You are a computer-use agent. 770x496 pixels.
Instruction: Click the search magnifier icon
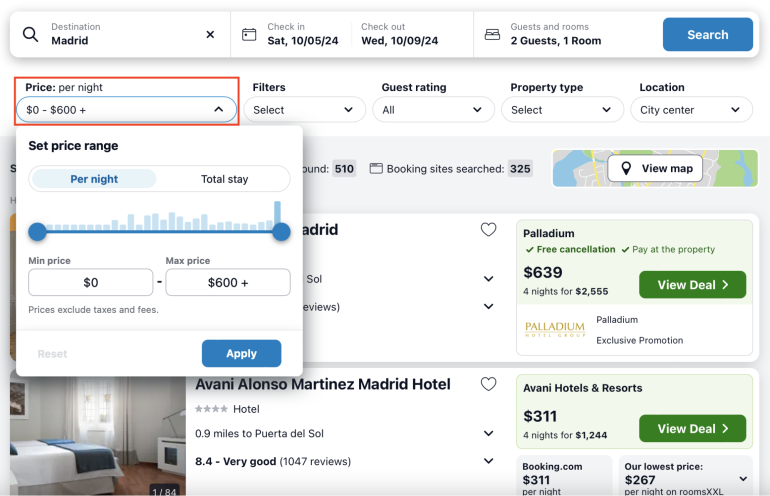click(x=31, y=34)
